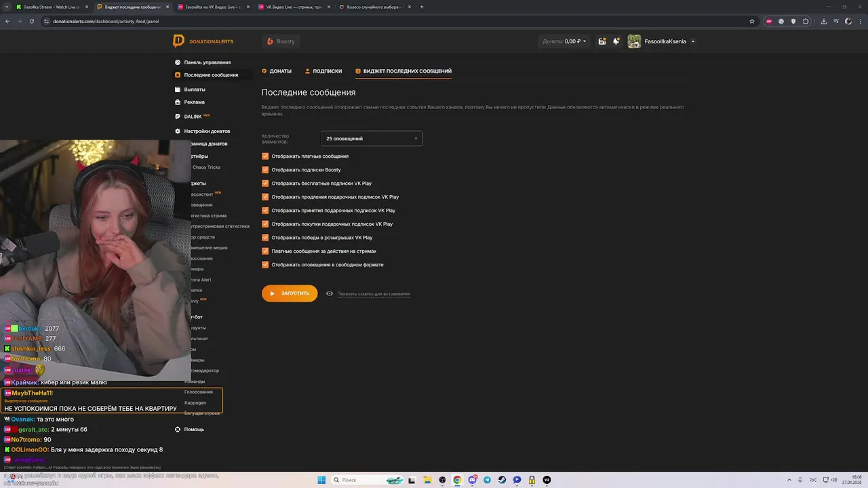Click the taskbar Поиск search box
This screenshot has height=488, width=868.
pyautogui.click(x=368, y=480)
